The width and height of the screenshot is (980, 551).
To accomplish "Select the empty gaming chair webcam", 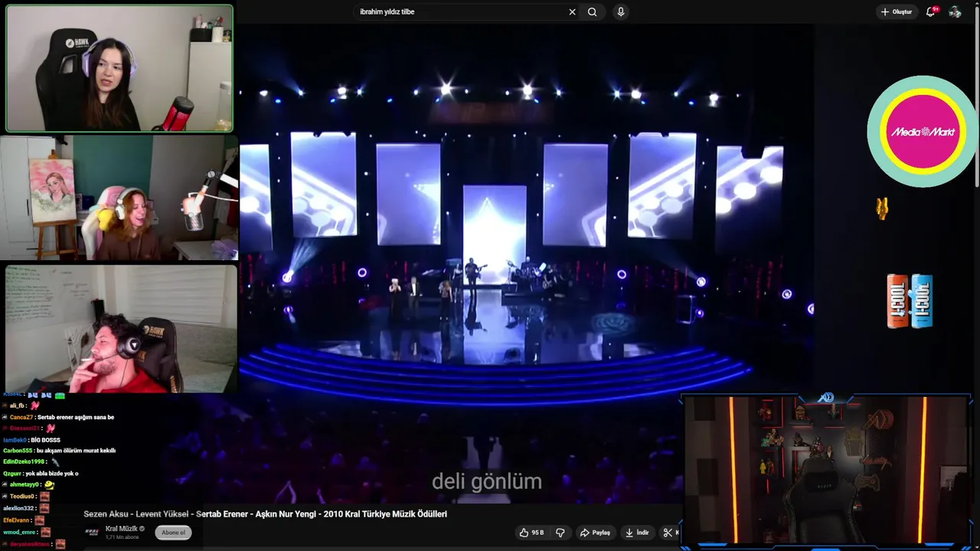I will pos(827,470).
